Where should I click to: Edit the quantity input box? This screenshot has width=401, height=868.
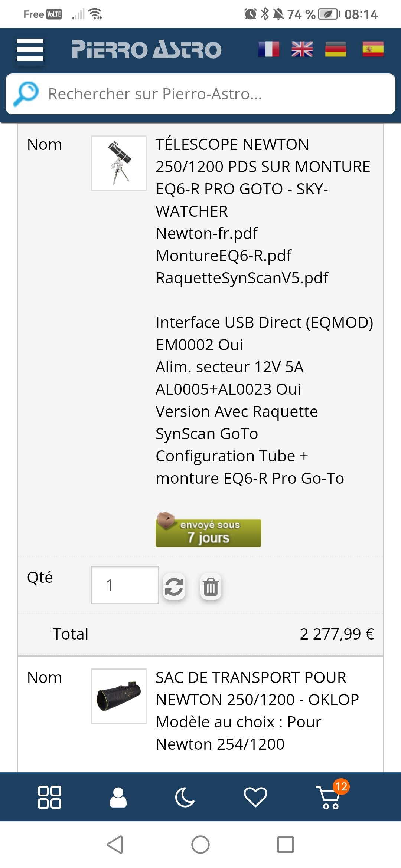click(x=124, y=585)
